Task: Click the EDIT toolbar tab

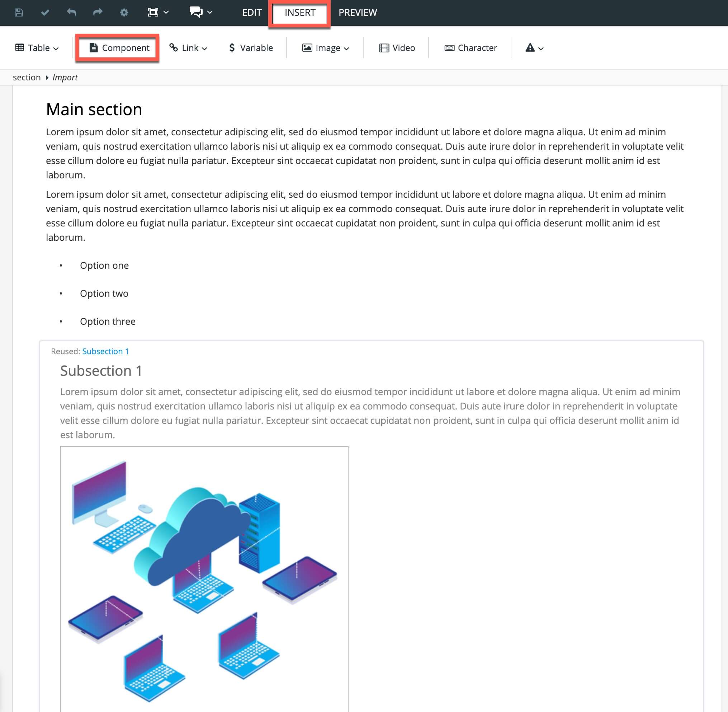Action: coord(251,12)
